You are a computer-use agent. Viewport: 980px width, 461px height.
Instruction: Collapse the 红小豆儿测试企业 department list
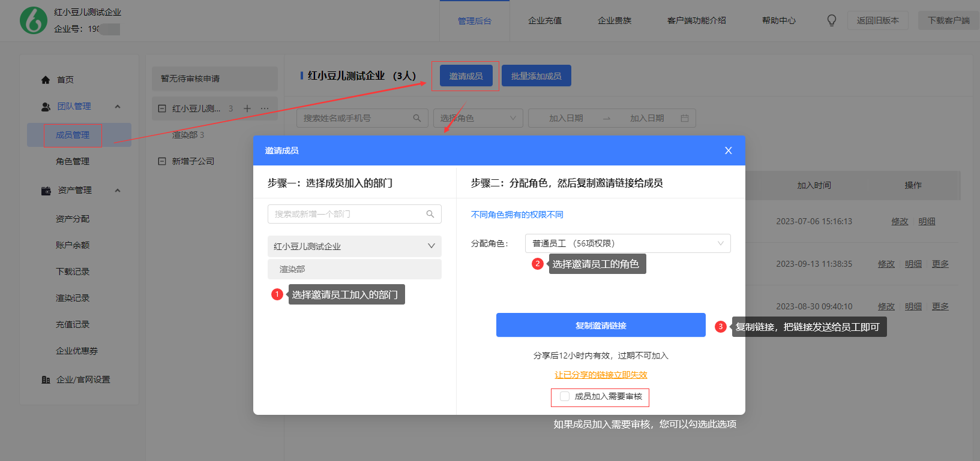tap(431, 246)
